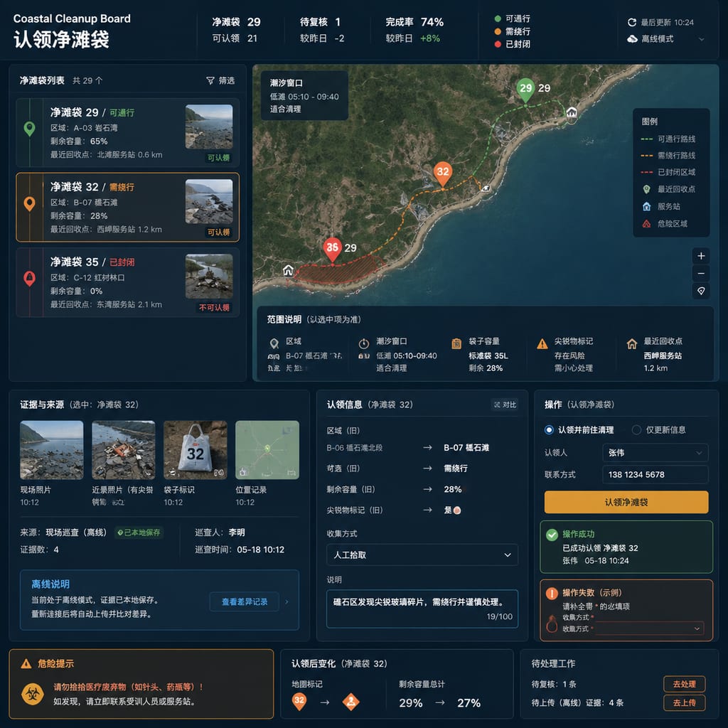This screenshot has width=728, height=728.
Task: Click the refresh icon beside last update time
Action: 632,22
